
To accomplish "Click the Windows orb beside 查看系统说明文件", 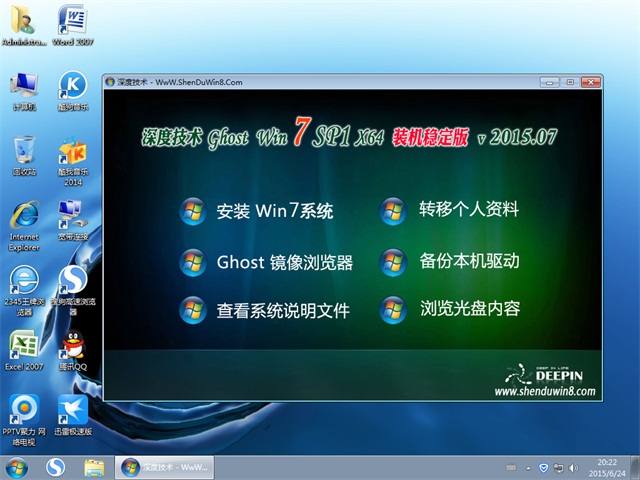I will click(x=193, y=310).
